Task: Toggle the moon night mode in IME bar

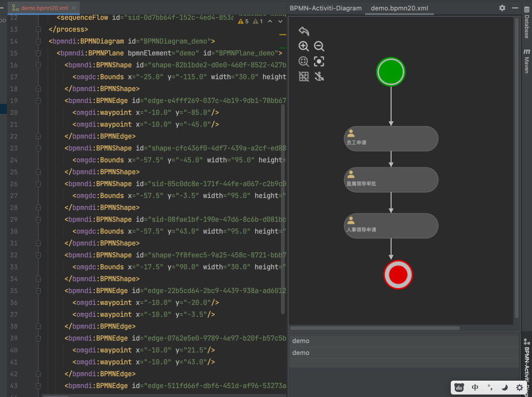Action: pos(504,388)
